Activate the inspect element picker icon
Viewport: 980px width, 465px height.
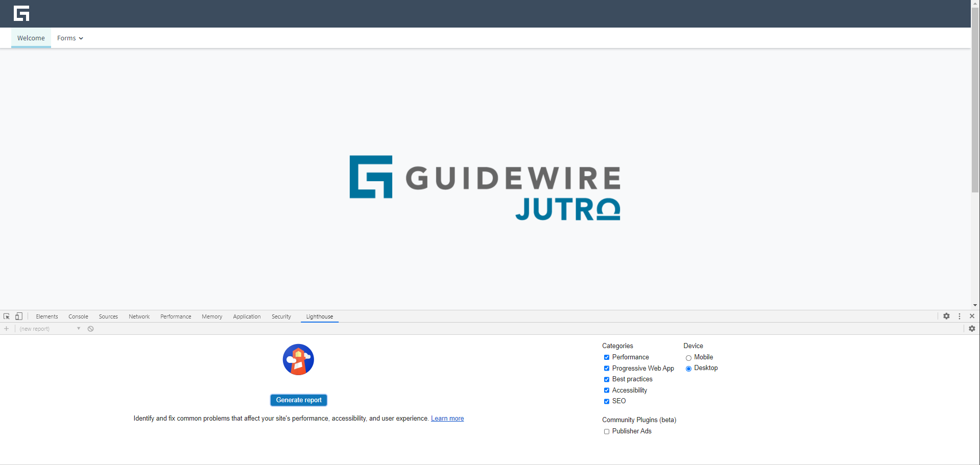point(7,316)
